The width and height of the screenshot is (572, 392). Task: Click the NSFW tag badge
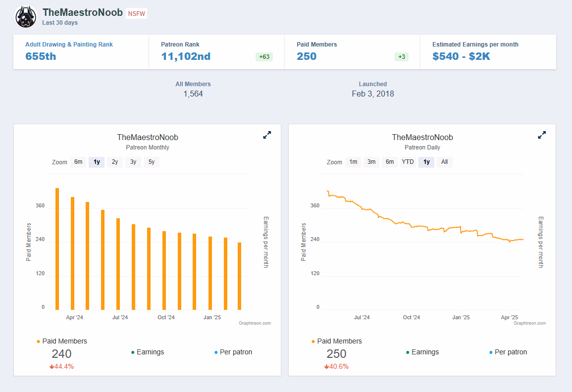pyautogui.click(x=136, y=14)
